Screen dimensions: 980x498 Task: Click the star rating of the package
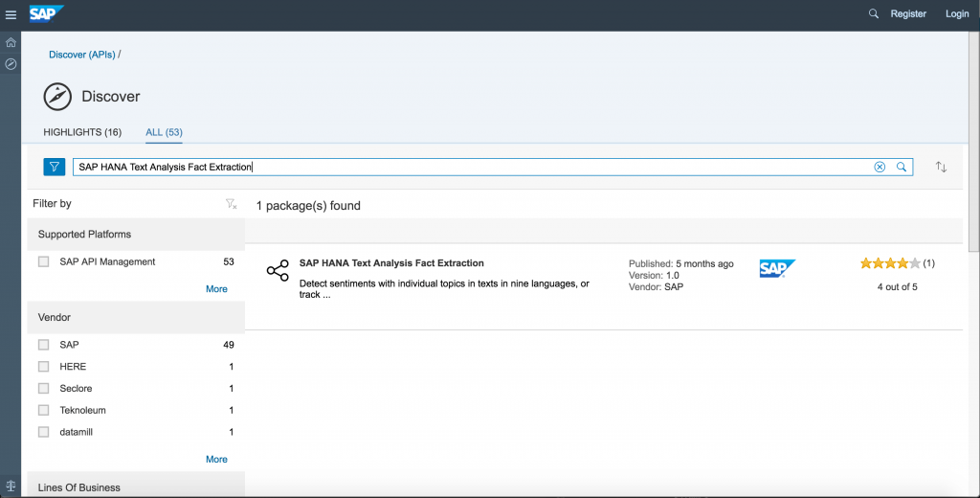890,263
